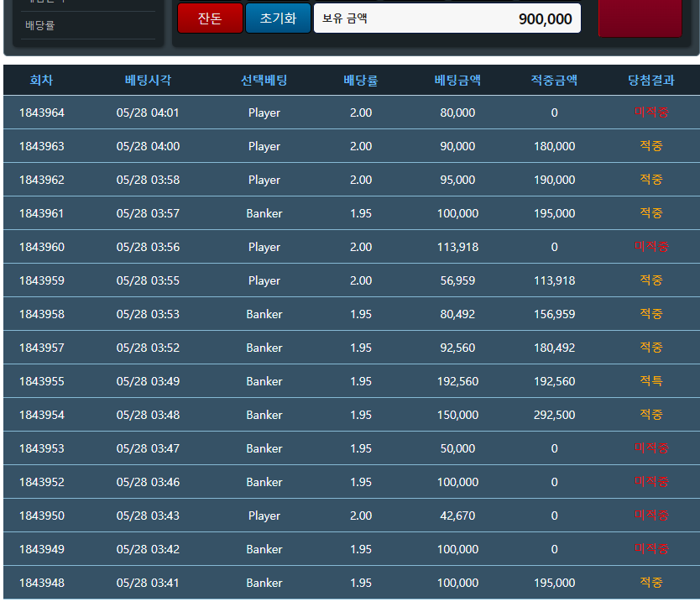Select round number 1843959
Screen dimensions: 700x602
41,280
